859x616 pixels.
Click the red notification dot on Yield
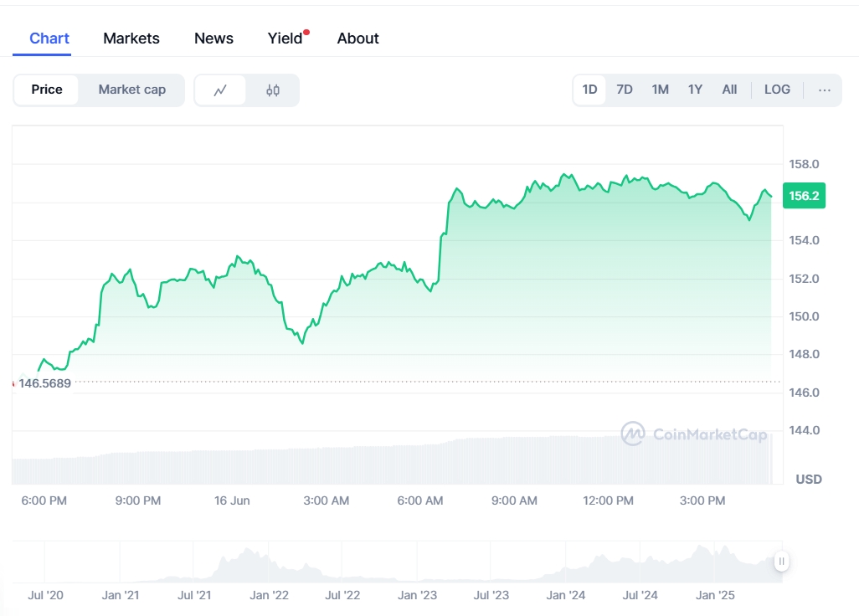point(306,33)
